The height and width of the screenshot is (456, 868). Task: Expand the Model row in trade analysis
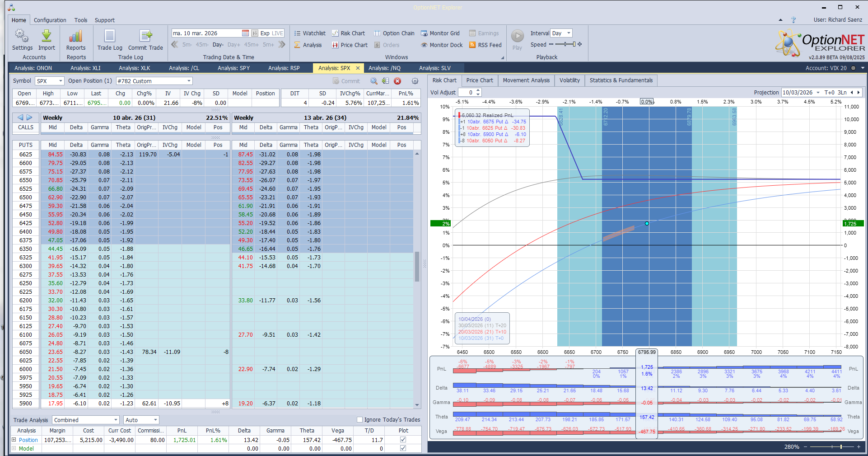point(14,448)
